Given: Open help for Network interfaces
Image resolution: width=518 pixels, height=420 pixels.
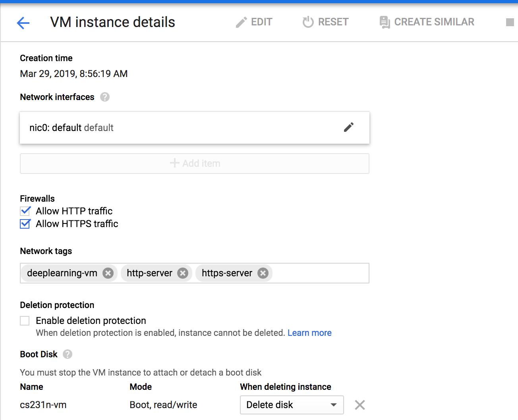Looking at the screenshot, I should pos(105,97).
